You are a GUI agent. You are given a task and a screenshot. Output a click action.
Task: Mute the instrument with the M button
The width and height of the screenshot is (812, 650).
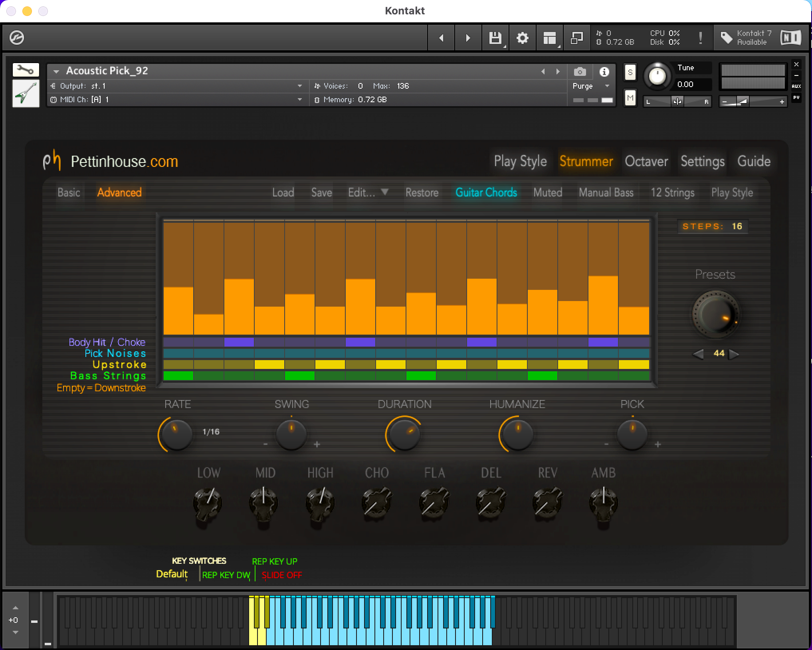630,98
